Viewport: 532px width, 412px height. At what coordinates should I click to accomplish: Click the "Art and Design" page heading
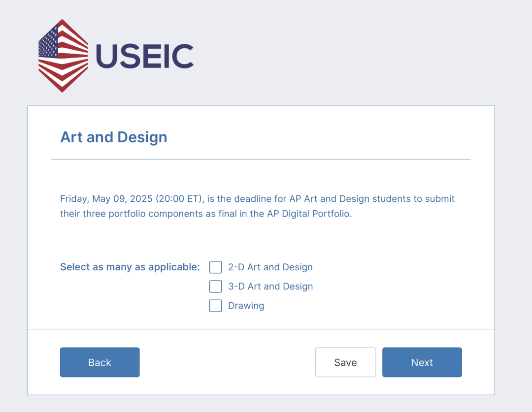click(114, 137)
